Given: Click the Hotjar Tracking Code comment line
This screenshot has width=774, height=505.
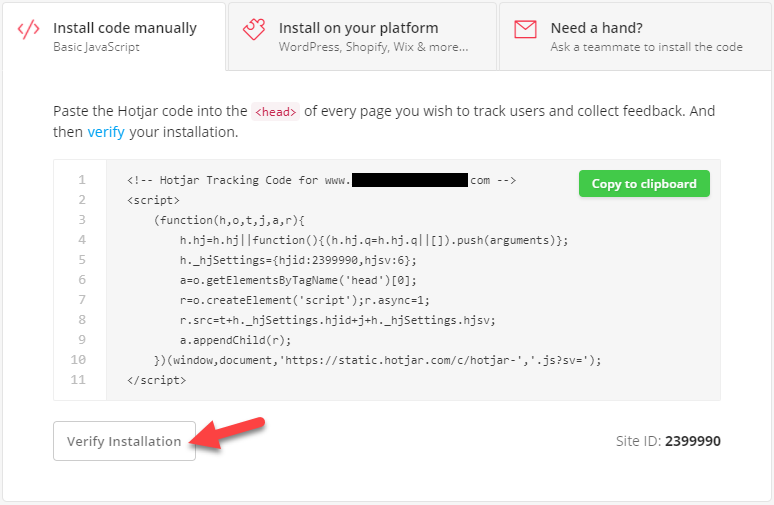Looking at the screenshot, I should (321, 180).
